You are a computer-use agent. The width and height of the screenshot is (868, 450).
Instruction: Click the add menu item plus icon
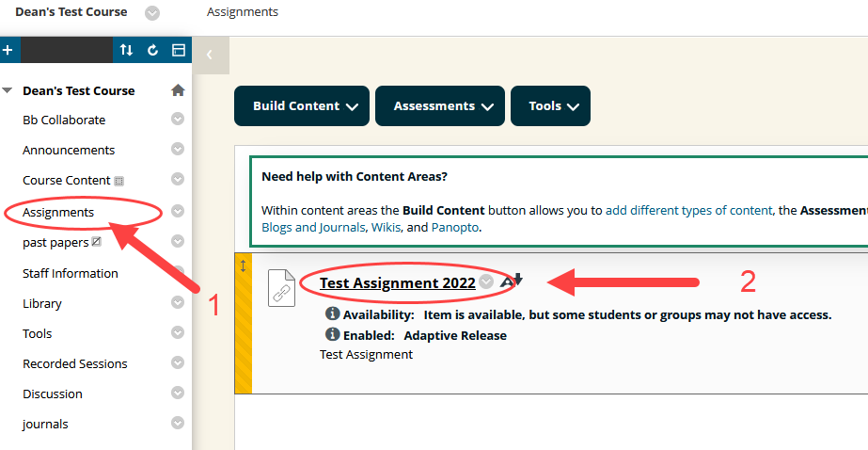pyautogui.click(x=8, y=50)
